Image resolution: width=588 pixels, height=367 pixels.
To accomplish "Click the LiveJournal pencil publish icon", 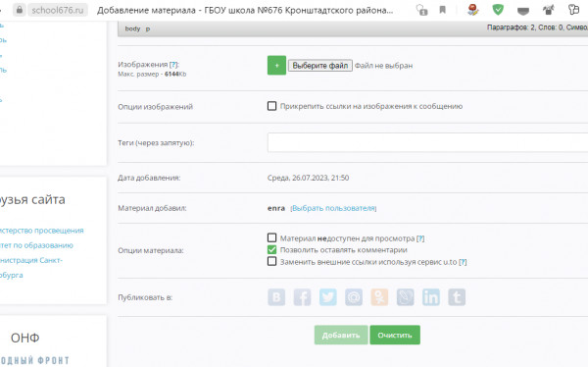I will click(406, 297).
